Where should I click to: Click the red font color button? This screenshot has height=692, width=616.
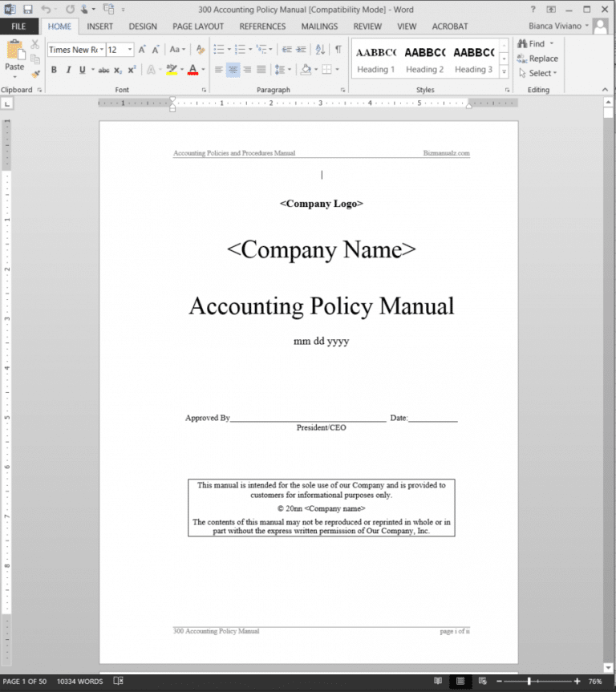pyautogui.click(x=192, y=70)
